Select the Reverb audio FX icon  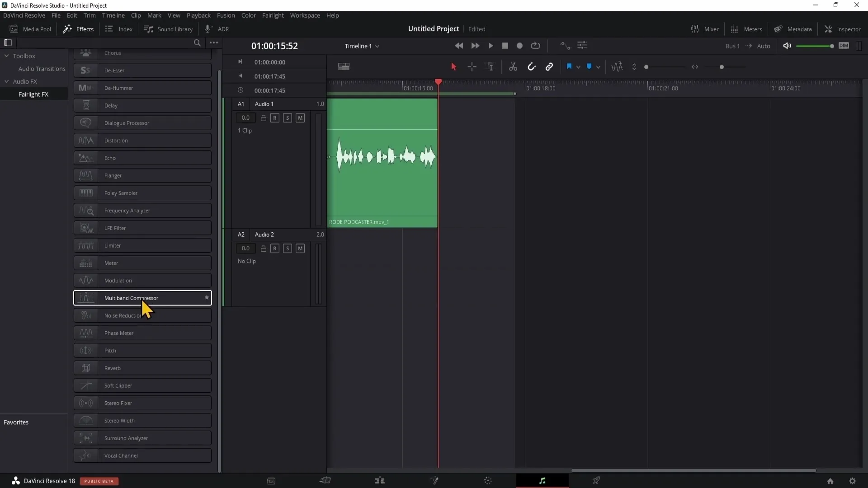(x=86, y=368)
